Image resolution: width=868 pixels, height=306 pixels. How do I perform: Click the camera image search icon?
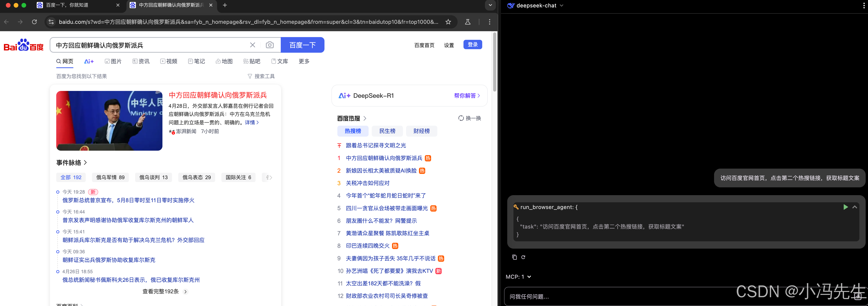coord(270,45)
